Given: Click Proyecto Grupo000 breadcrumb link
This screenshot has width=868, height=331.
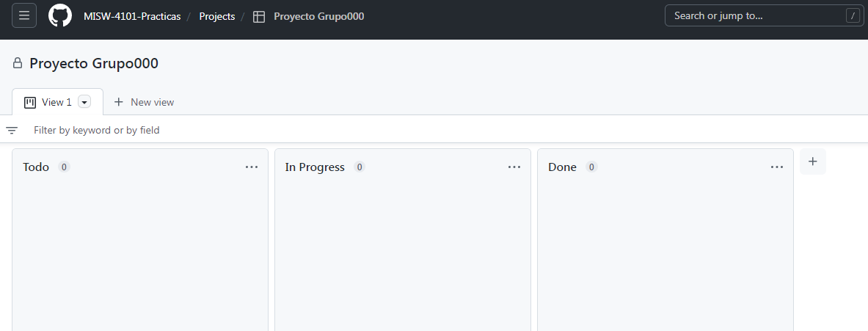Looking at the screenshot, I should point(319,17).
